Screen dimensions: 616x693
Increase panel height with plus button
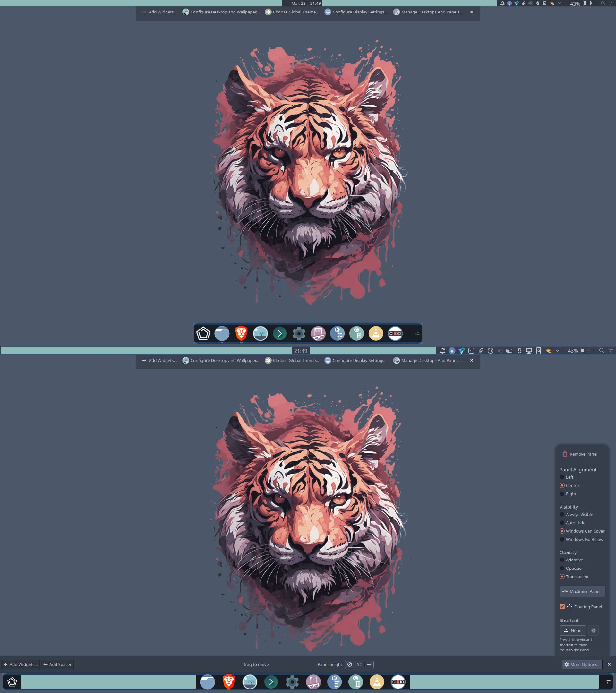point(369,664)
